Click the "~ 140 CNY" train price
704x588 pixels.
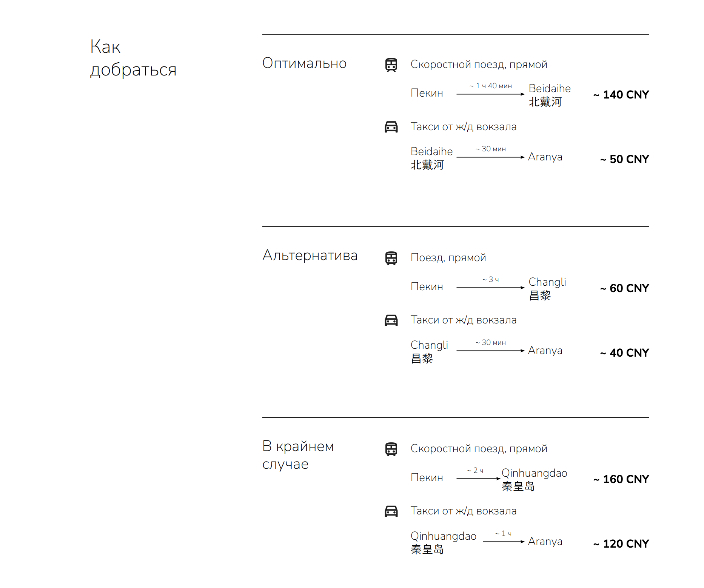(x=621, y=95)
